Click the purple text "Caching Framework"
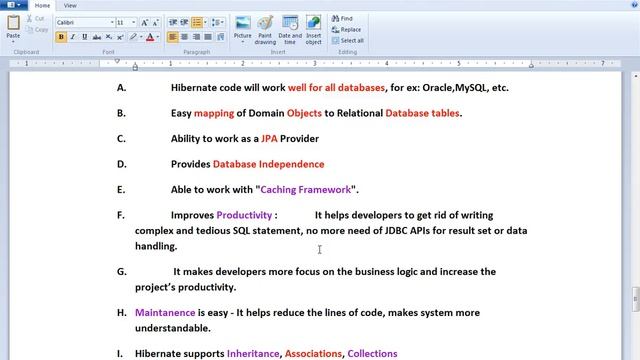Viewport: 640px width, 360px height. 306,190
